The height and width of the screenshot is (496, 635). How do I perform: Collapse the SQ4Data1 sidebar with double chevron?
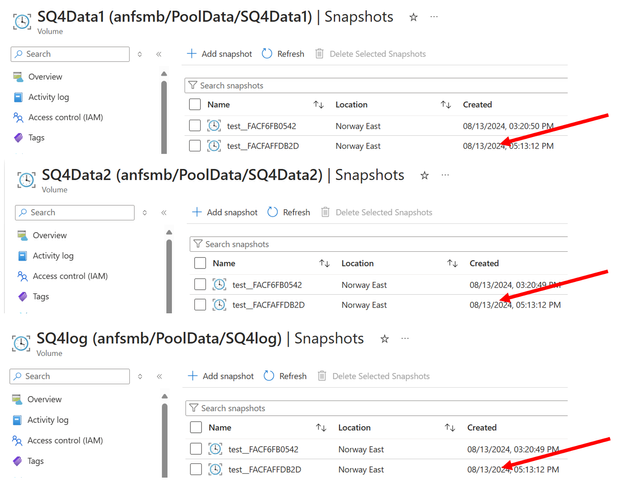click(159, 54)
